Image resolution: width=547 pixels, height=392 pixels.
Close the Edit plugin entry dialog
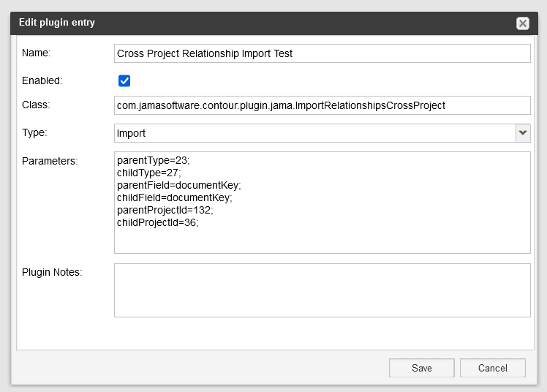[522, 23]
